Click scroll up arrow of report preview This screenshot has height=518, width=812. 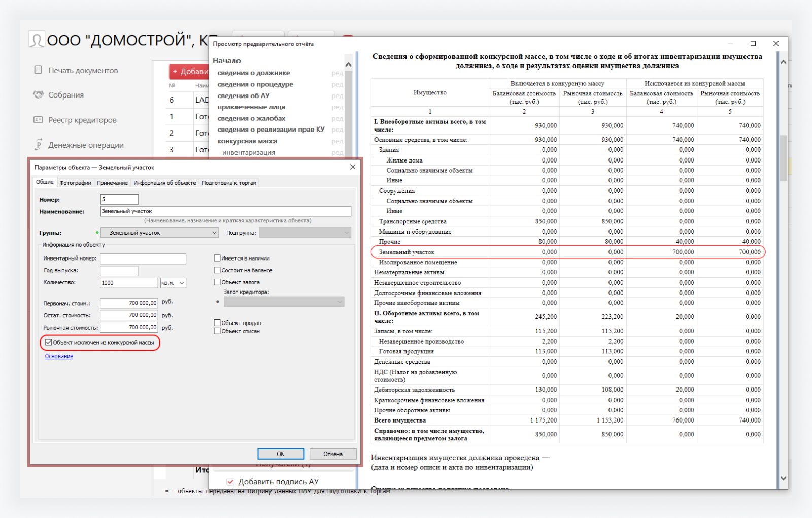pyautogui.click(x=783, y=62)
